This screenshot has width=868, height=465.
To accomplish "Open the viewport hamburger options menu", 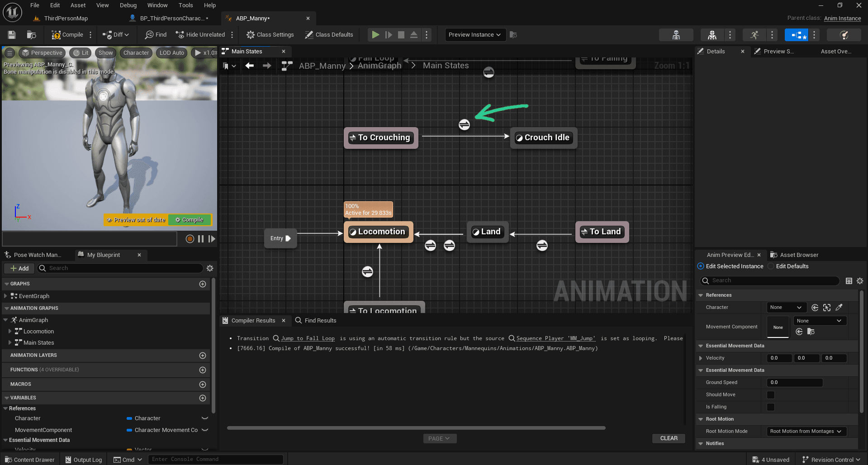I will click(9, 53).
